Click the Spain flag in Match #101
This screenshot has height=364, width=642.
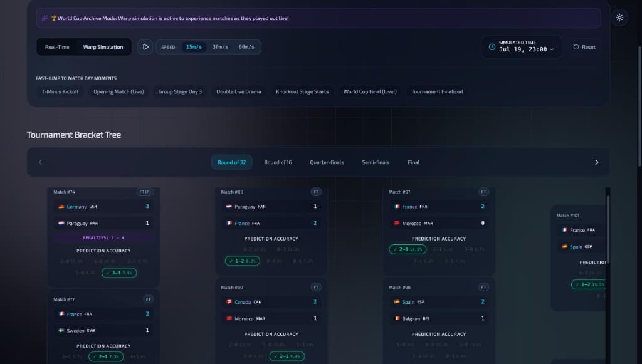coord(564,247)
